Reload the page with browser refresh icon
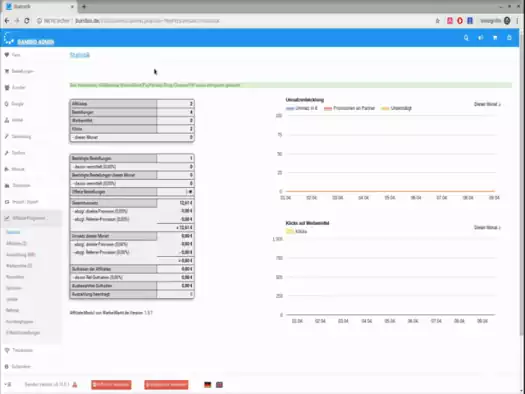 [x=27, y=21]
